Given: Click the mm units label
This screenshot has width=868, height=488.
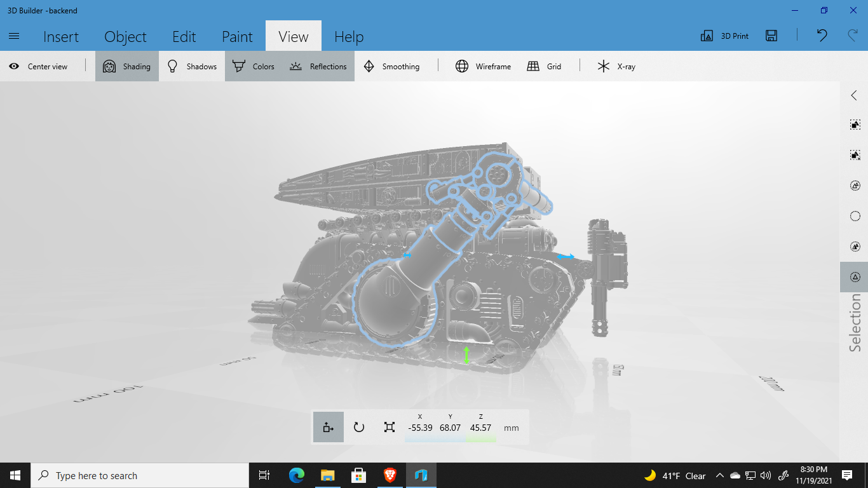Looking at the screenshot, I should pos(512,428).
